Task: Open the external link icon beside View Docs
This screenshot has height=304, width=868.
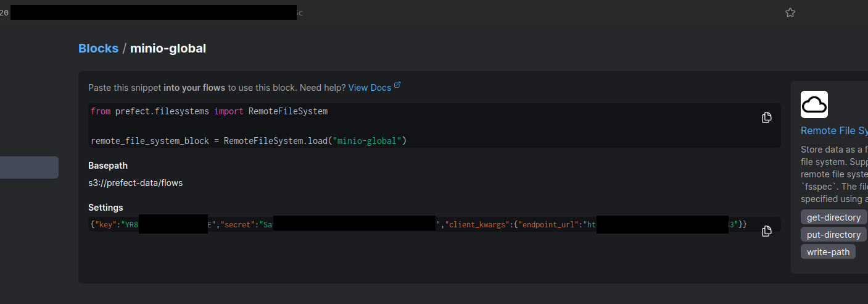Action: coord(397,85)
